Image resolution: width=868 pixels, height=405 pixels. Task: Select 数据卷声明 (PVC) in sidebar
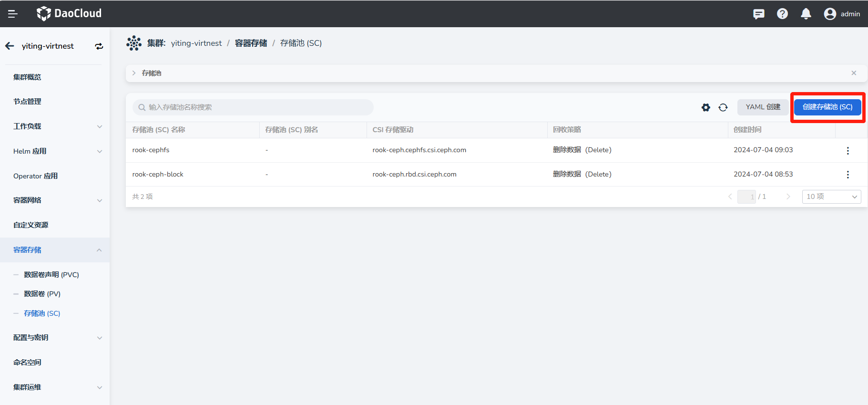[x=51, y=275]
